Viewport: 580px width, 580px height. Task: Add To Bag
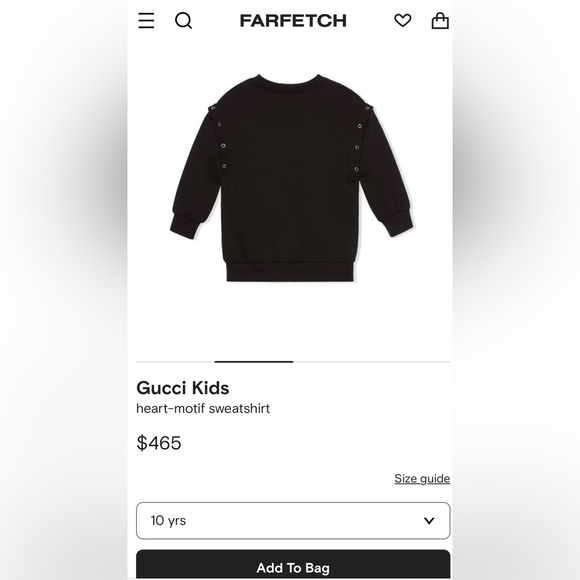coord(293,565)
